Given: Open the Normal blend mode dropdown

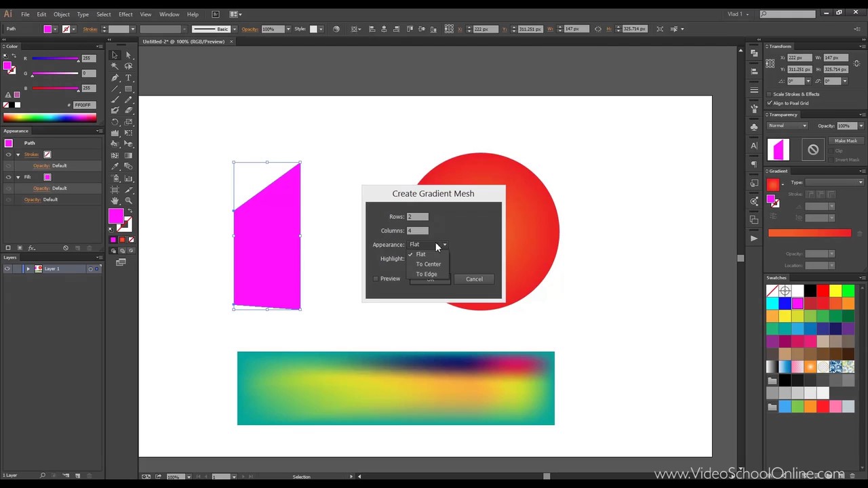Looking at the screenshot, I should point(787,126).
